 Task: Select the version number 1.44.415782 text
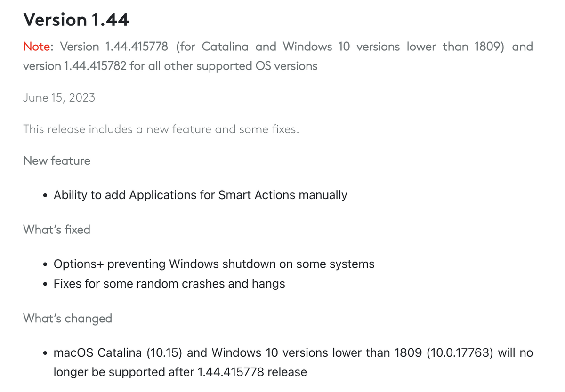[95, 66]
